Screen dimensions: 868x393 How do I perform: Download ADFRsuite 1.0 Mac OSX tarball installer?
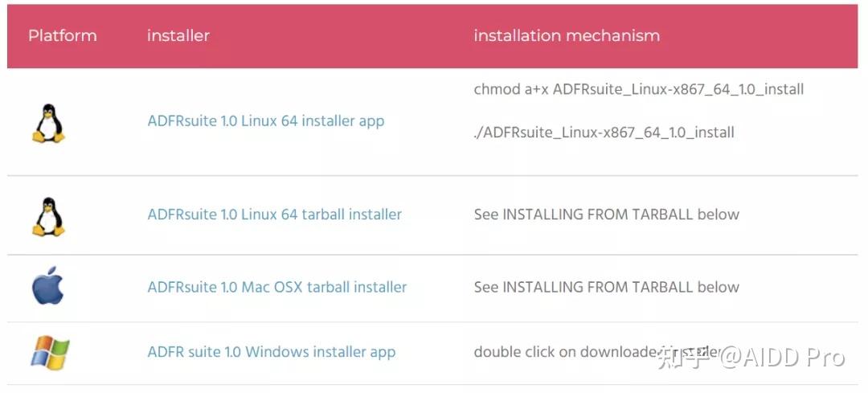pyautogui.click(x=276, y=287)
